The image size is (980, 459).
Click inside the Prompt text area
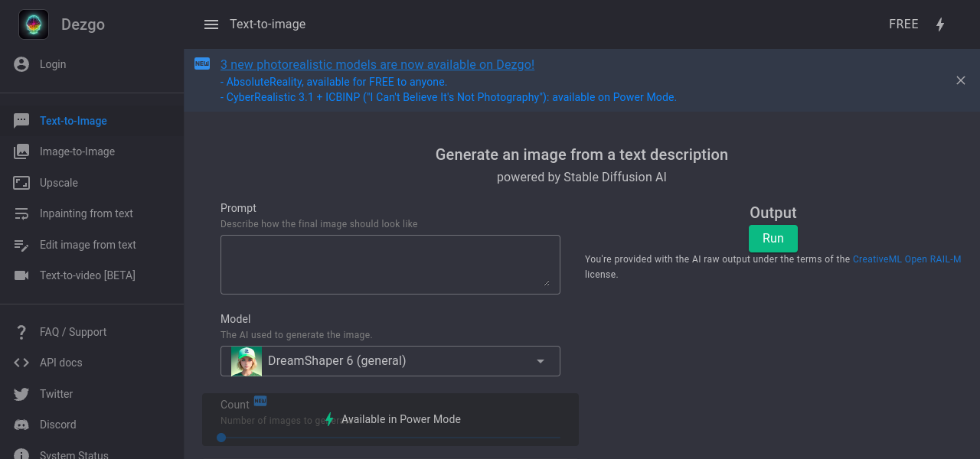tap(390, 264)
